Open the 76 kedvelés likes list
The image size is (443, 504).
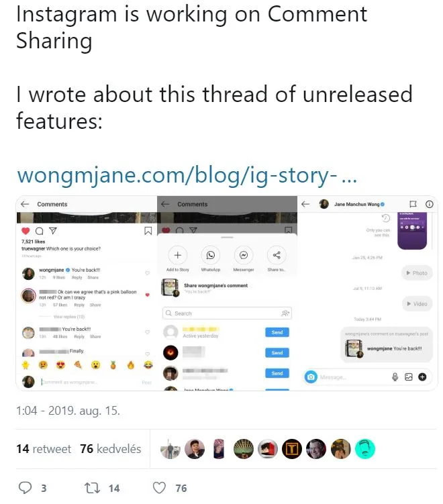coord(111,449)
